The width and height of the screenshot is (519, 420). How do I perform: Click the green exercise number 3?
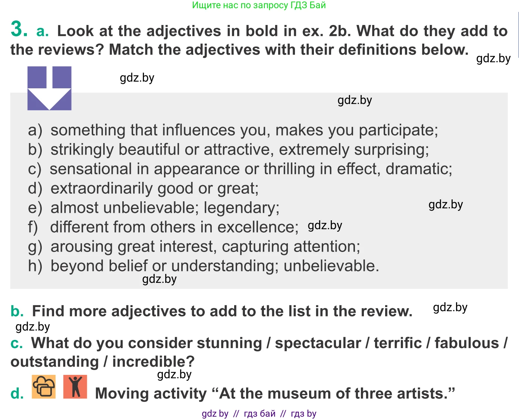(x=19, y=29)
